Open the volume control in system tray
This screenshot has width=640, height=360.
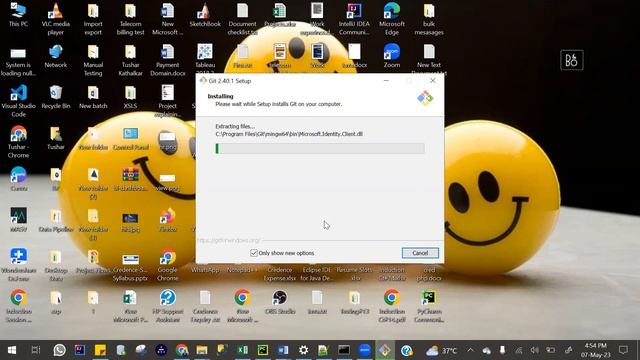534,350
